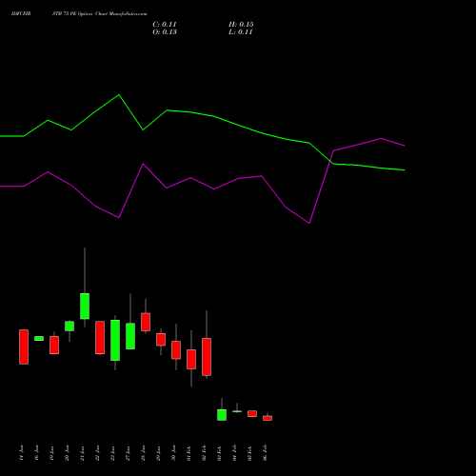Click the 29 Jan date axis label
Image resolution: width=476 pixels, height=476 pixels.
[x=159, y=453]
